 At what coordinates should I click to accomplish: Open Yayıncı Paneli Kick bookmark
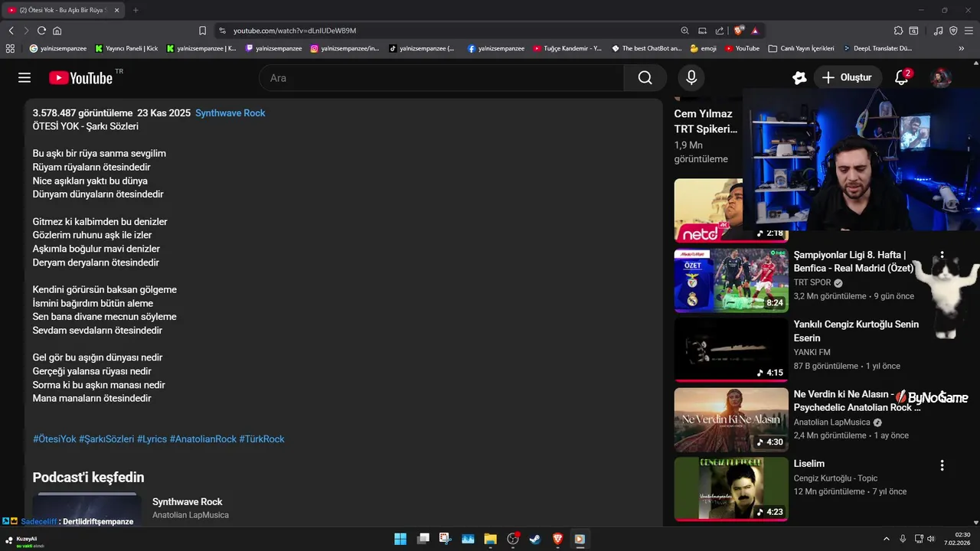click(x=127, y=48)
